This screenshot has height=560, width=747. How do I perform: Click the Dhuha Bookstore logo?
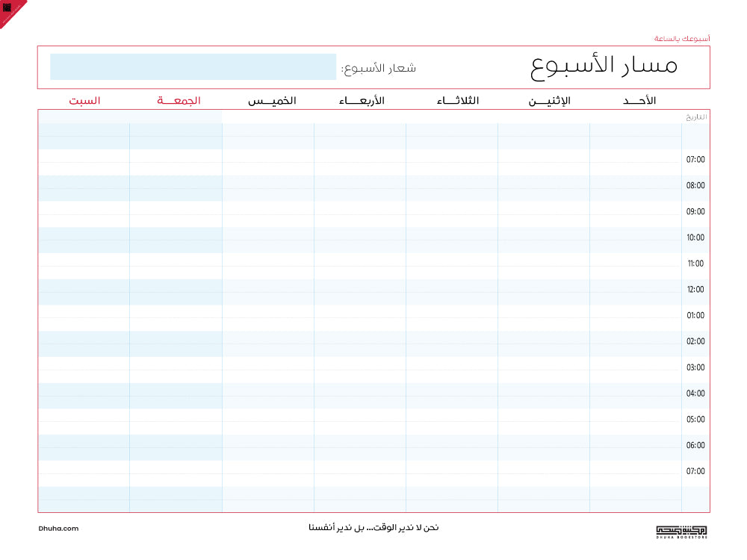tap(681, 532)
